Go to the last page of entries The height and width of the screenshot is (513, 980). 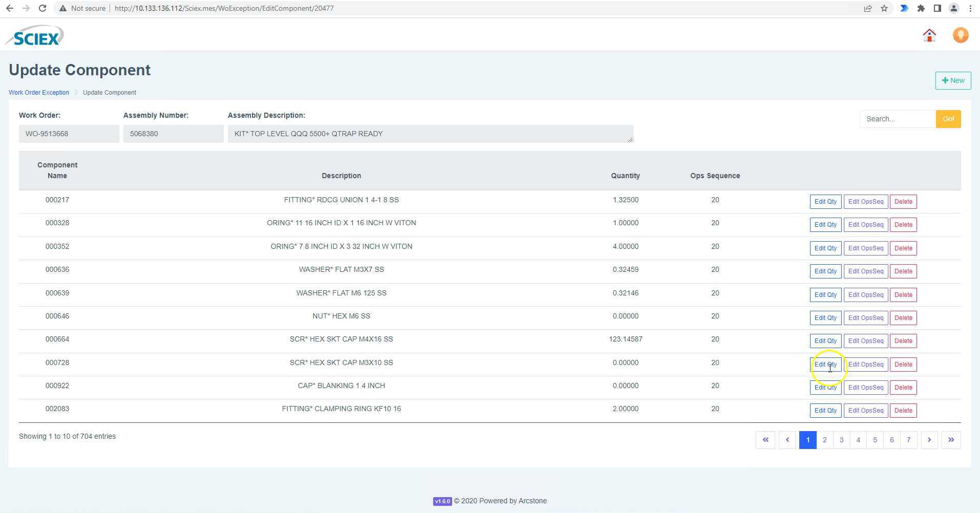[951, 440]
